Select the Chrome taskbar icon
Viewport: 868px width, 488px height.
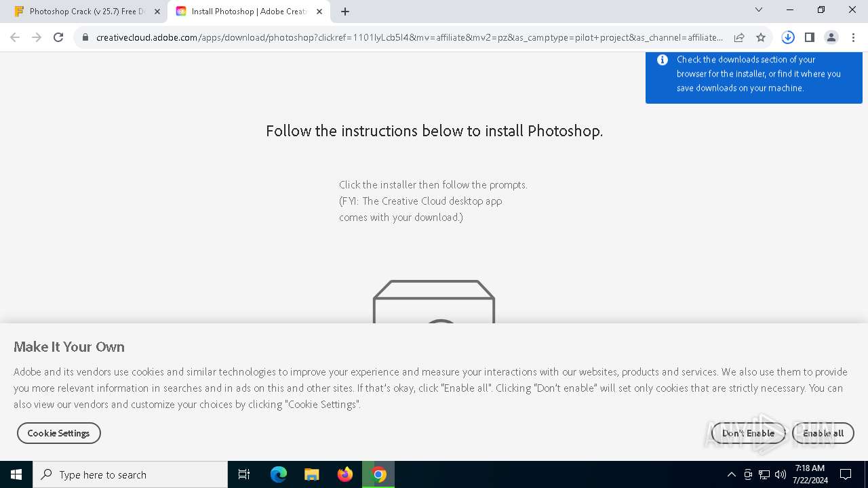(x=379, y=474)
